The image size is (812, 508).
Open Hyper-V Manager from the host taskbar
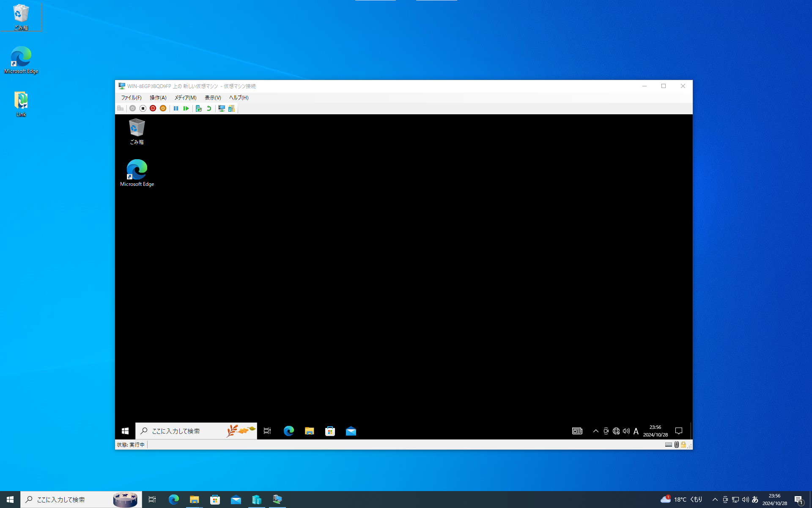click(x=257, y=500)
